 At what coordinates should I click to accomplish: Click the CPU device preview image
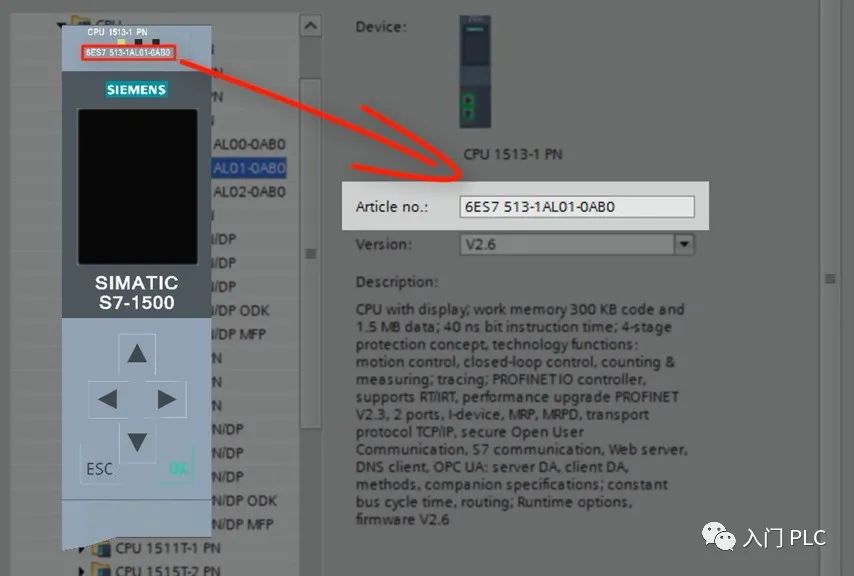pyautogui.click(x=475, y=72)
